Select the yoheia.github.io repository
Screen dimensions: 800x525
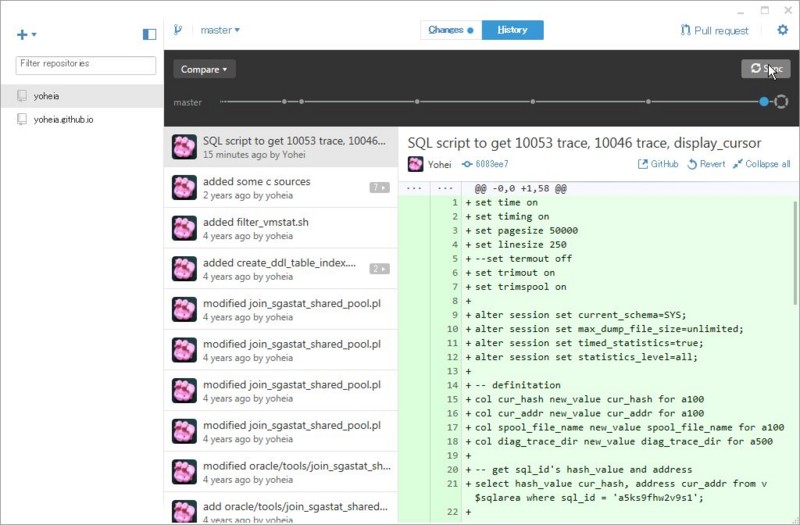click(x=82, y=119)
